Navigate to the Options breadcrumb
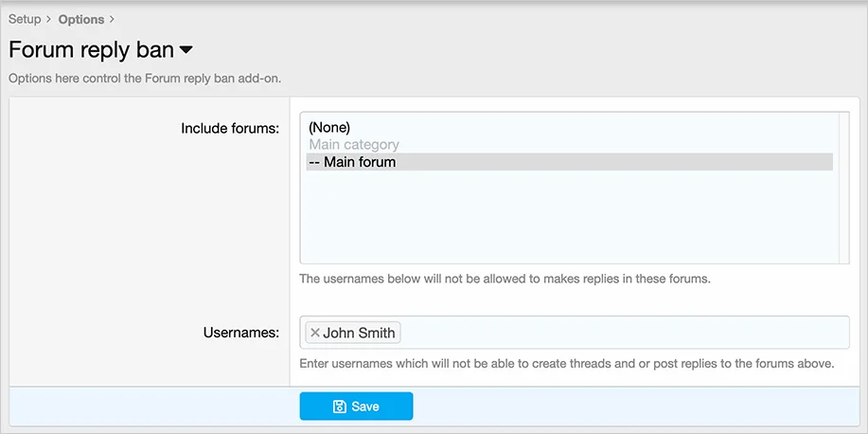The height and width of the screenshot is (434, 868). [x=80, y=19]
